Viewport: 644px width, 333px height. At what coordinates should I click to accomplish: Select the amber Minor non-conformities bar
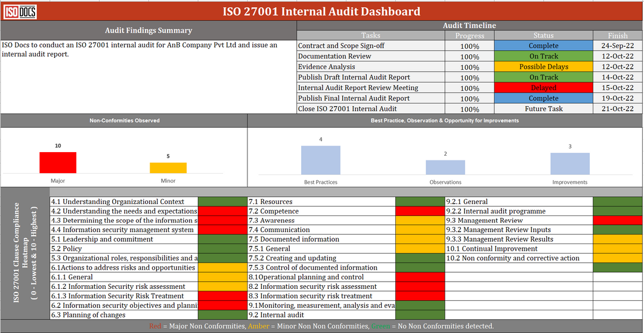tap(168, 168)
